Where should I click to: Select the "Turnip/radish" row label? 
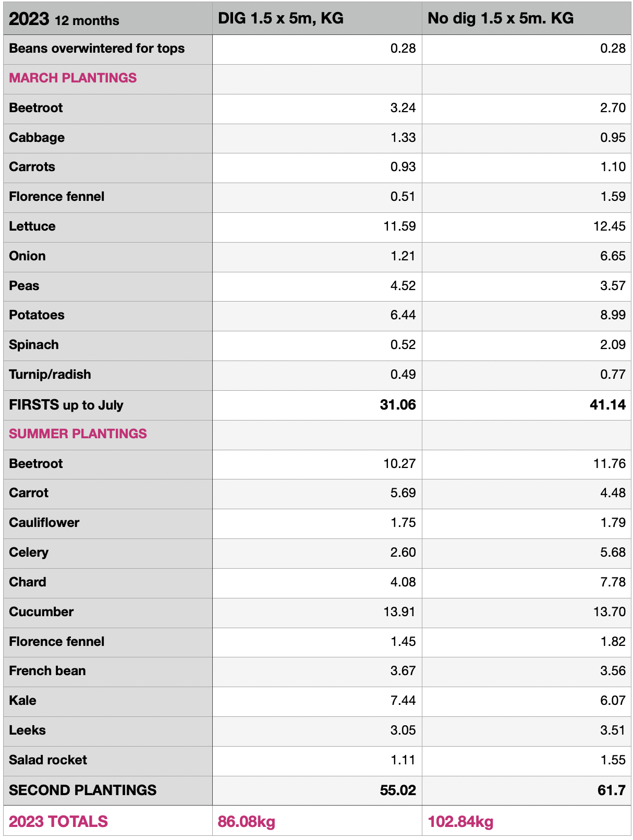point(50,375)
